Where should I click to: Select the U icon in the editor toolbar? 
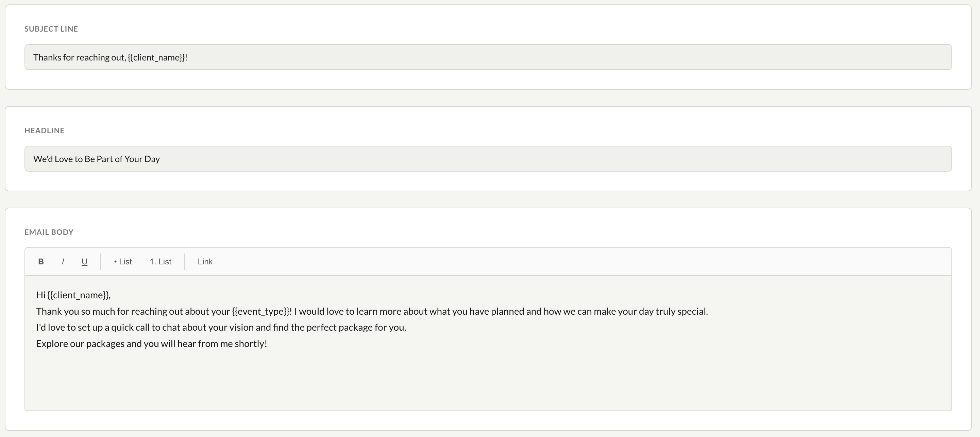pos(84,261)
